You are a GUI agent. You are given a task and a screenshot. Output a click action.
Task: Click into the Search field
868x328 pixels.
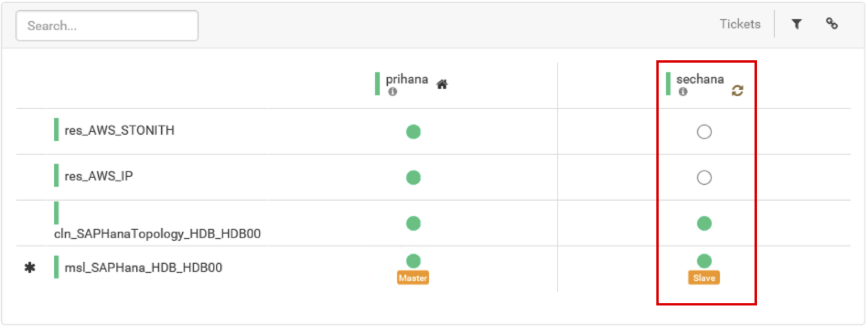pos(107,26)
